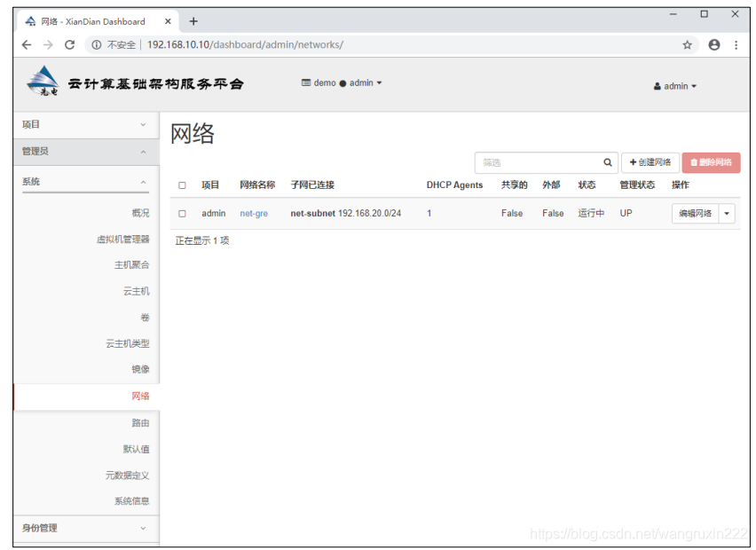
Task: Bookmark this page with star icon
Action: [687, 45]
